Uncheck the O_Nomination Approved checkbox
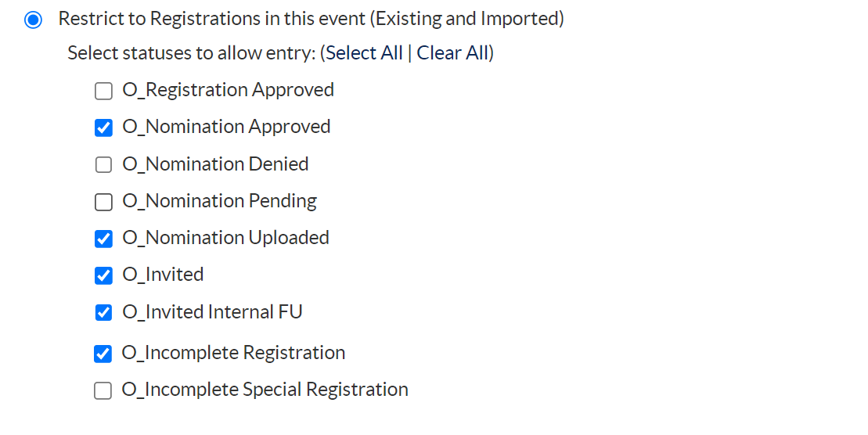This screenshot has width=868, height=435. point(103,128)
